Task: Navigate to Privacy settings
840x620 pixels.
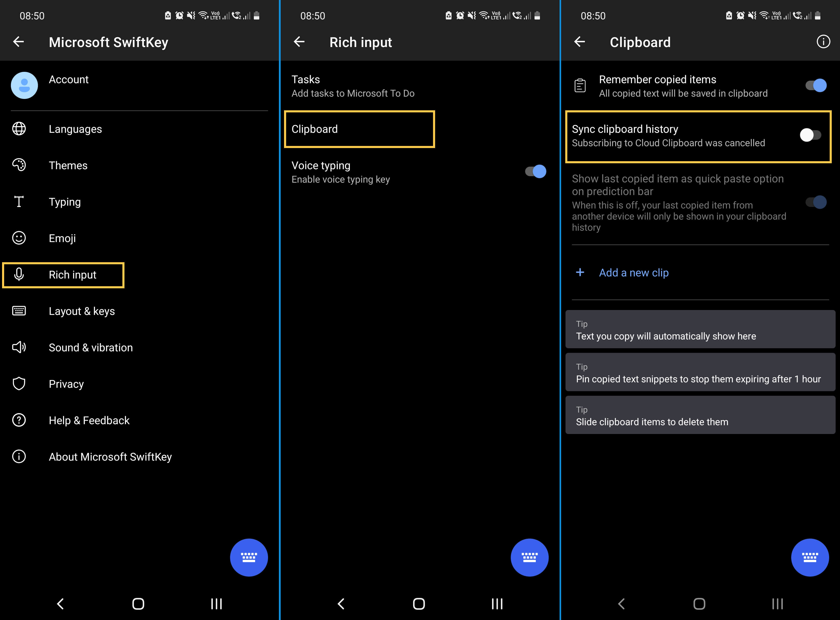Action: (65, 384)
